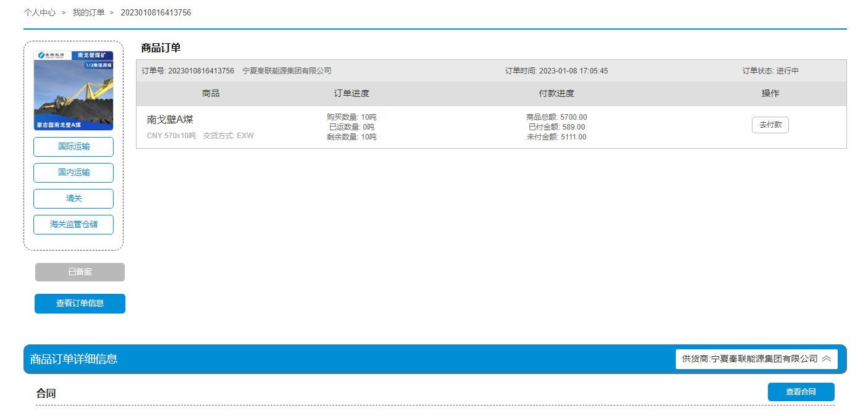Click the 操作 column header
The width and height of the screenshot is (868, 416).
pyautogui.click(x=770, y=94)
